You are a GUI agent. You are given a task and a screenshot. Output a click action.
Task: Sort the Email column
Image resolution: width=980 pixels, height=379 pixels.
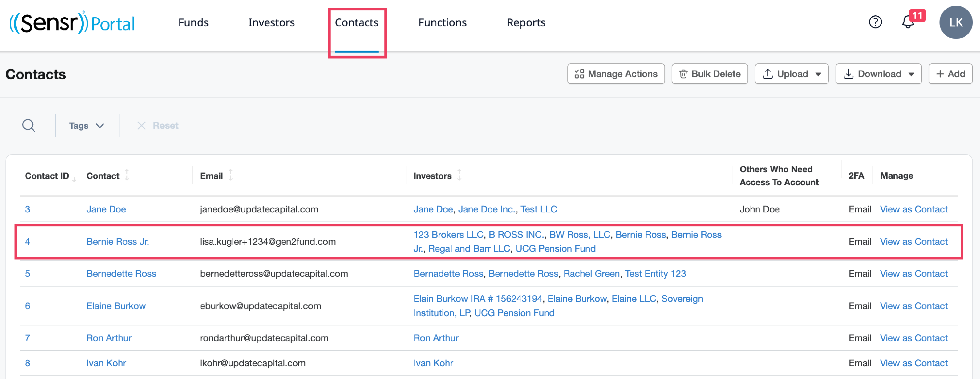(231, 175)
